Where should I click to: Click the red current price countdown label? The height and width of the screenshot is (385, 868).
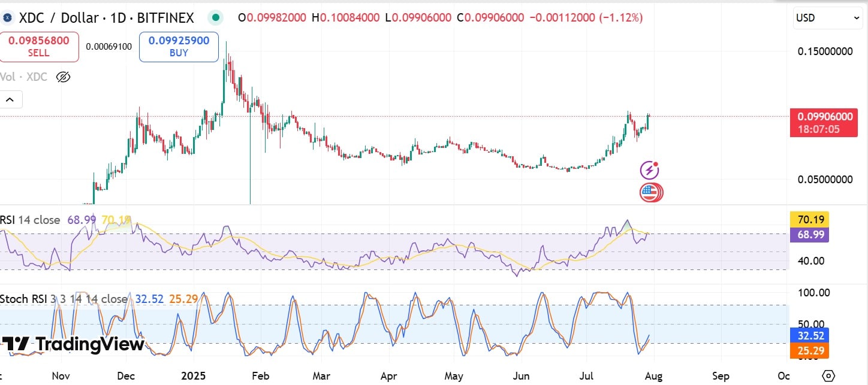pos(824,122)
